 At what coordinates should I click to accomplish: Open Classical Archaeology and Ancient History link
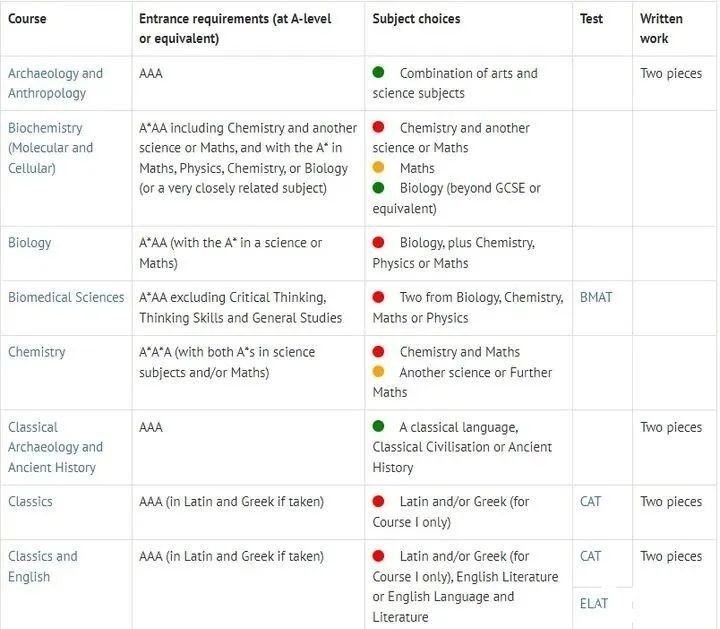[55, 447]
